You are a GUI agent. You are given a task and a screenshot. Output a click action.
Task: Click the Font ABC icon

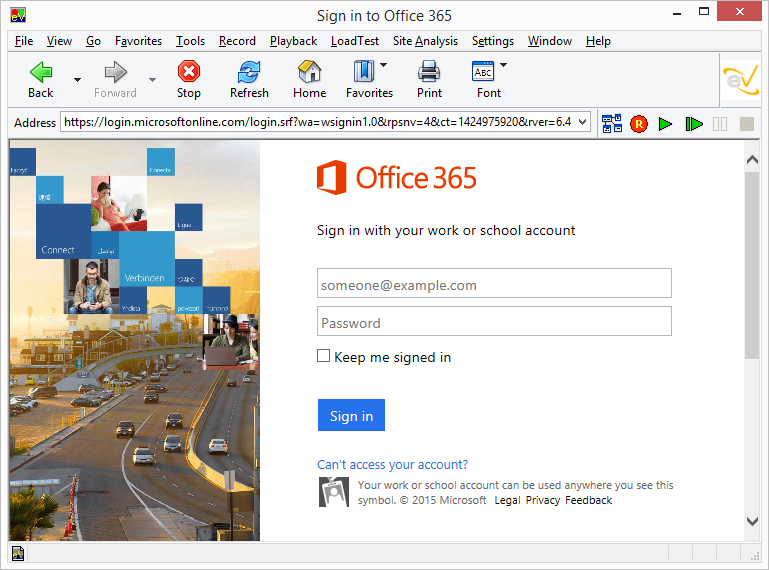(x=483, y=72)
